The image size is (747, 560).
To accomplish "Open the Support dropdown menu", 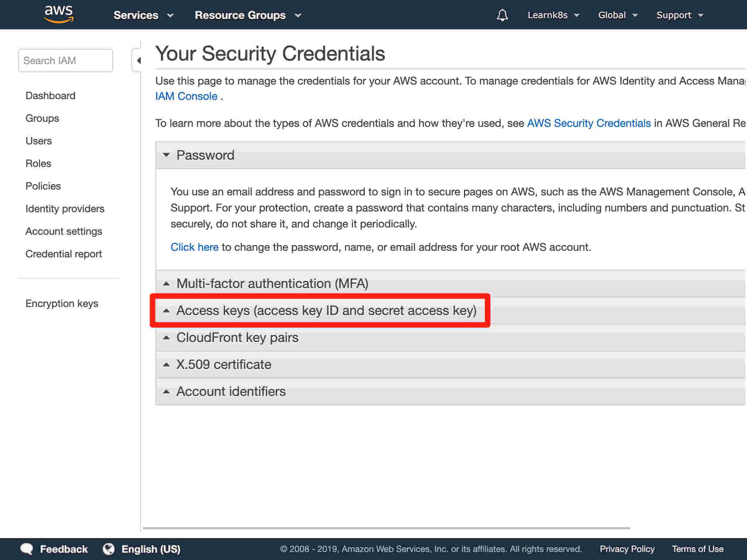I will pos(680,15).
